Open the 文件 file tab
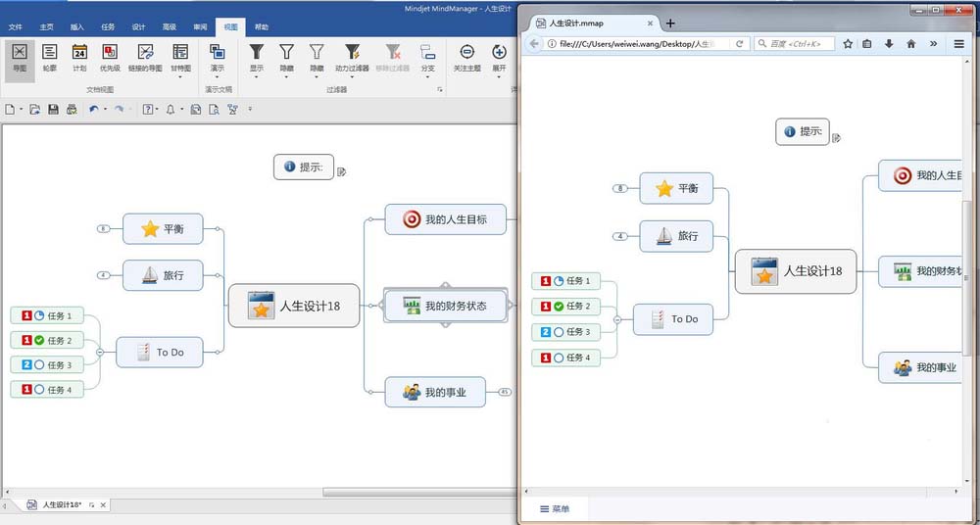Screen dimensions: 980x525 pyautogui.click(x=16, y=26)
